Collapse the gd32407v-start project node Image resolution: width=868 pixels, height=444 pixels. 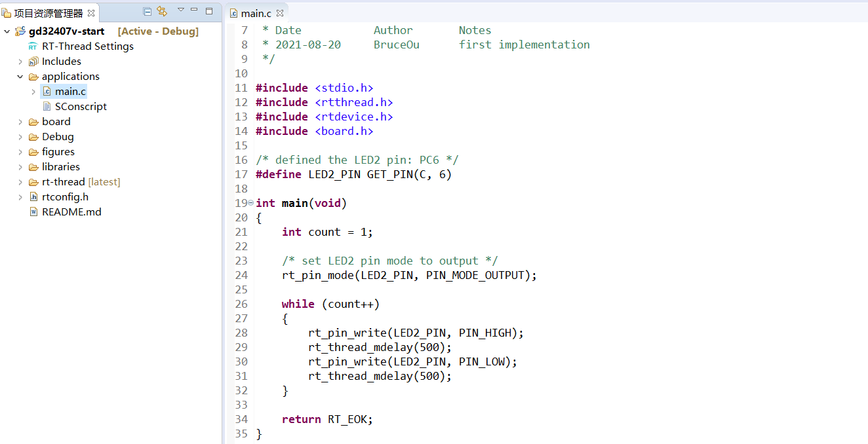[7, 31]
